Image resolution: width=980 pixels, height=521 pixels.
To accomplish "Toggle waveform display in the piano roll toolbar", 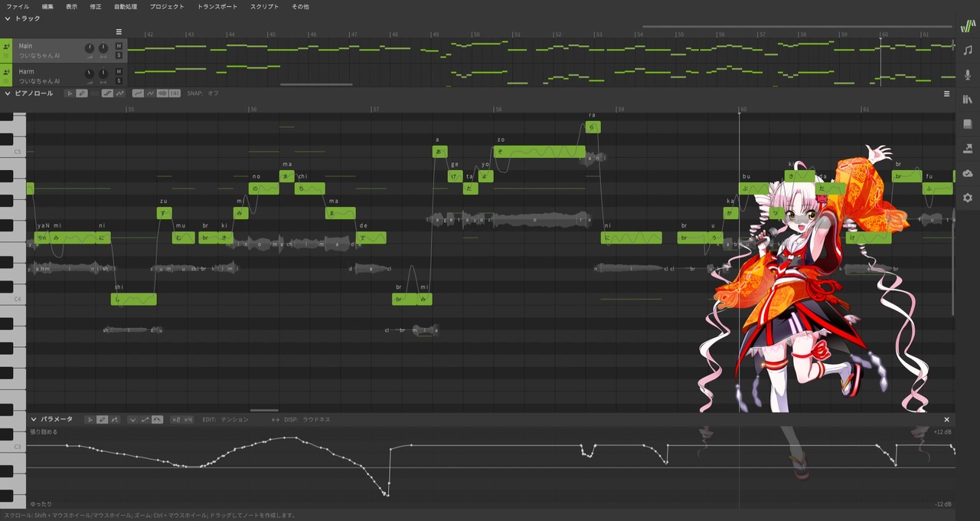I will tap(162, 93).
